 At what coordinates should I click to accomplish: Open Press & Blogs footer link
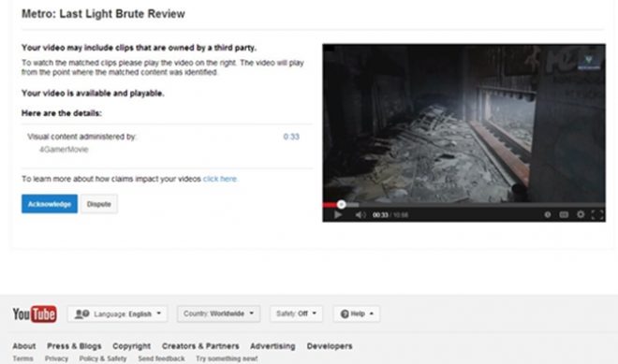pos(74,346)
